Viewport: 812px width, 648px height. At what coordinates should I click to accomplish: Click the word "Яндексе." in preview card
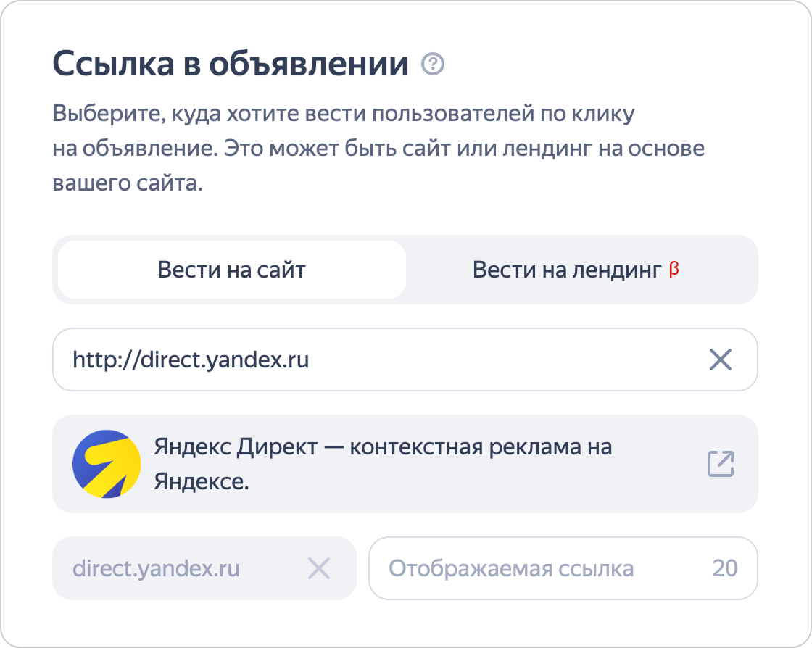point(202,481)
